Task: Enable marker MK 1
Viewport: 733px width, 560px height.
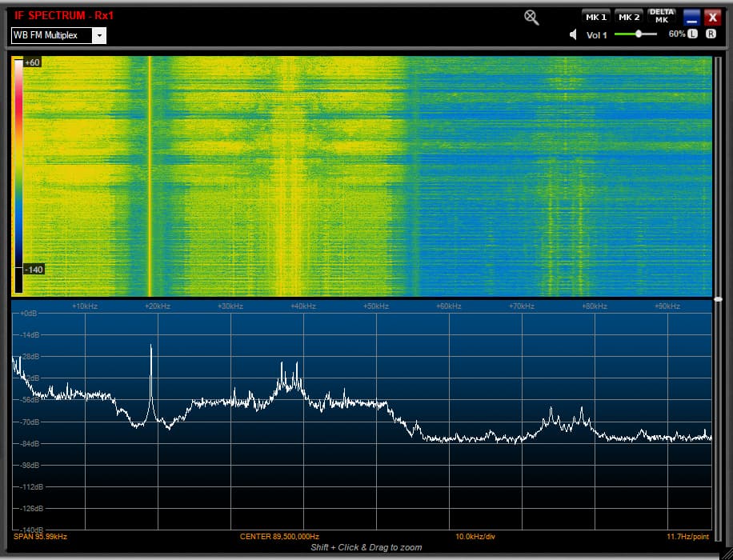Action: [x=595, y=17]
